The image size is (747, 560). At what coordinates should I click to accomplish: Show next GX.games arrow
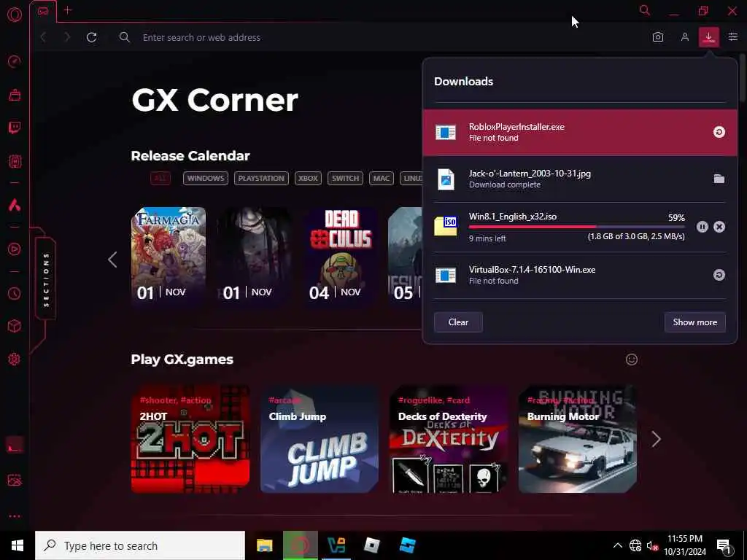coord(656,439)
